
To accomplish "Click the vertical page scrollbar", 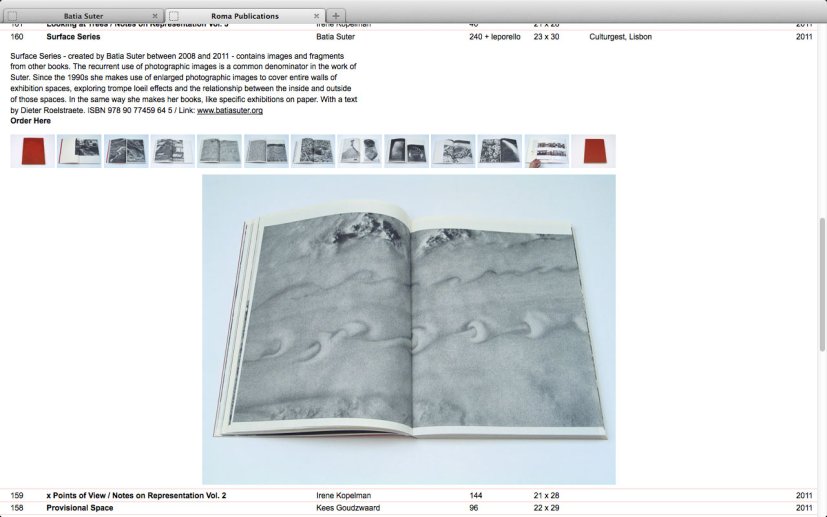I will click(x=822, y=284).
